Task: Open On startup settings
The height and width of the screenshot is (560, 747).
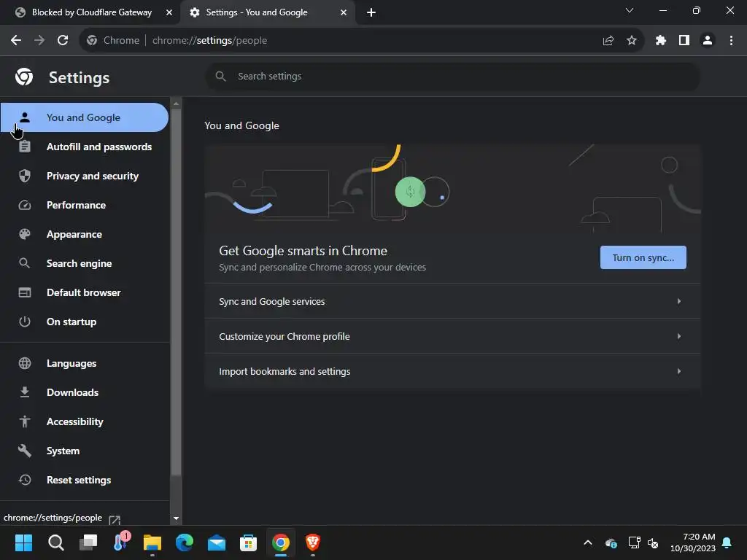Action: (85, 322)
